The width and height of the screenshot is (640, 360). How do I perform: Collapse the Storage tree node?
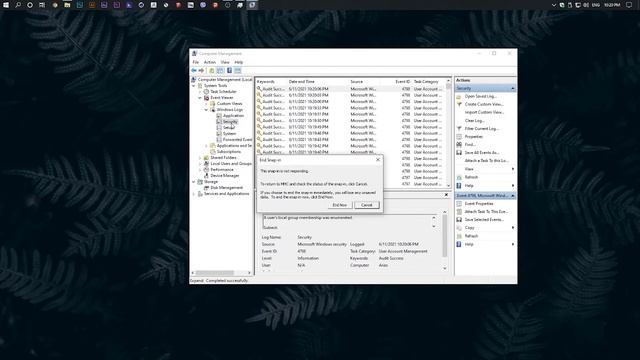pyautogui.click(x=194, y=182)
